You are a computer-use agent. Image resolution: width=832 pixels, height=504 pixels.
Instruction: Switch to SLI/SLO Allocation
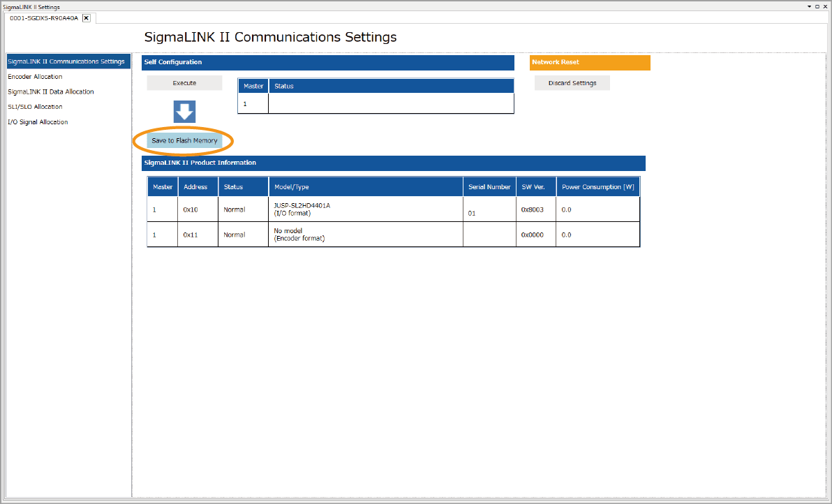pos(35,107)
